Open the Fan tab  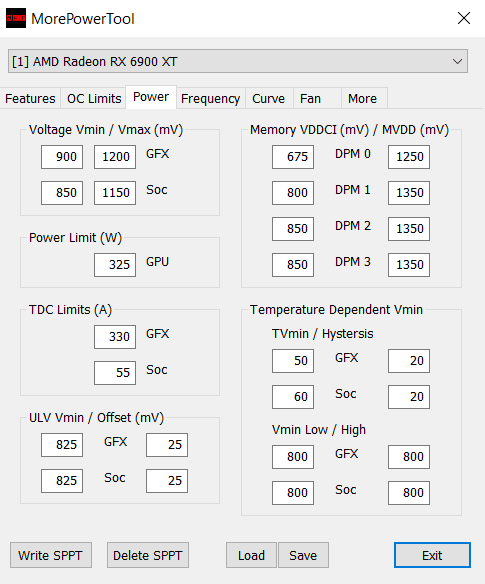click(x=310, y=99)
